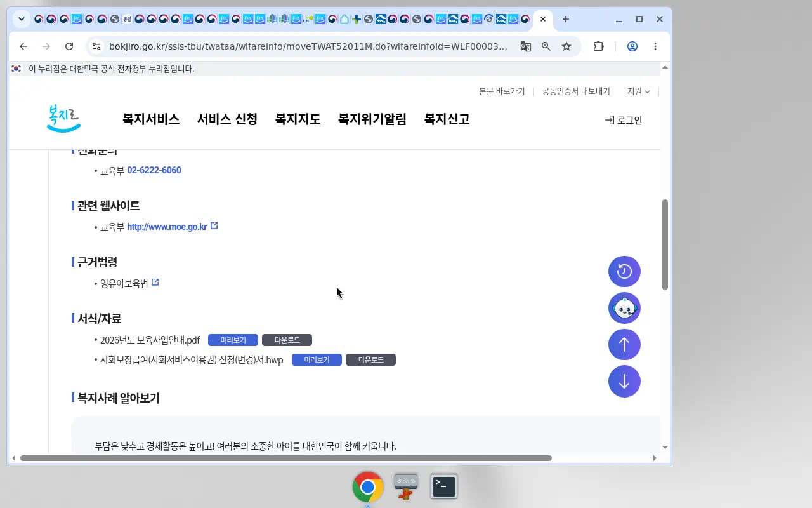The image size is (812, 508).
Task: Click the translate page icon
Action: pos(525,46)
